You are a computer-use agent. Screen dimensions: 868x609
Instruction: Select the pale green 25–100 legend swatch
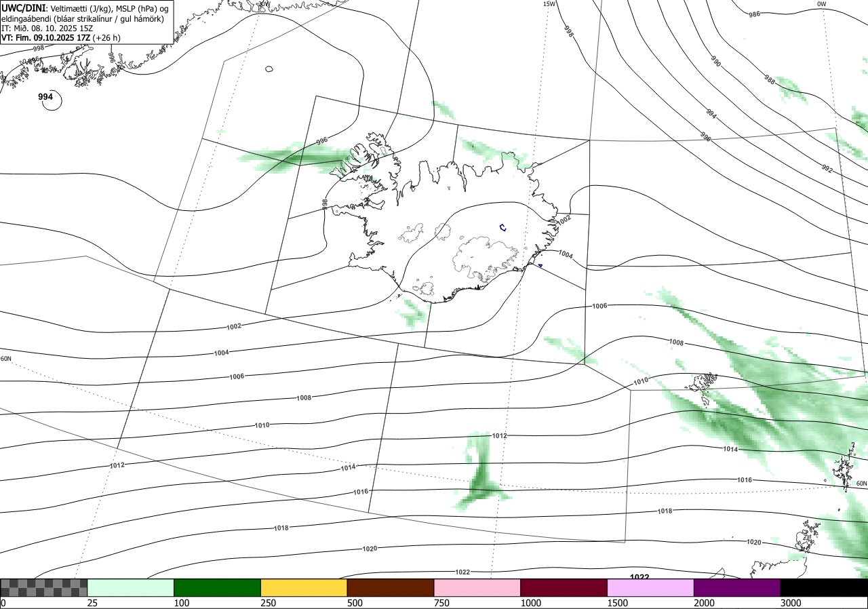click(131, 587)
